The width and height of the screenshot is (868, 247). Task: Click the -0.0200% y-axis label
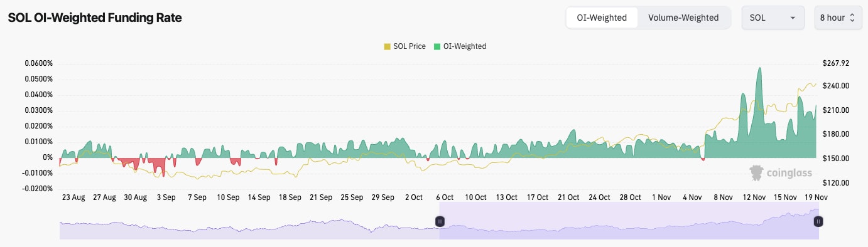point(38,189)
